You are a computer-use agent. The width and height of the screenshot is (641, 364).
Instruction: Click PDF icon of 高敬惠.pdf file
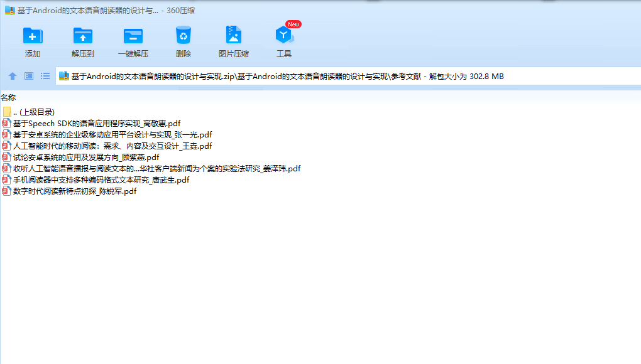(6, 123)
